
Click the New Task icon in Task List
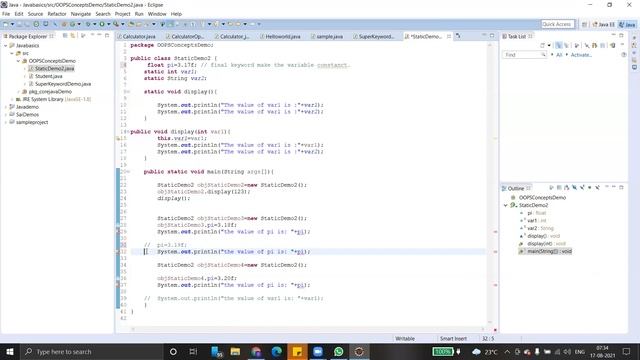[x=542, y=45]
